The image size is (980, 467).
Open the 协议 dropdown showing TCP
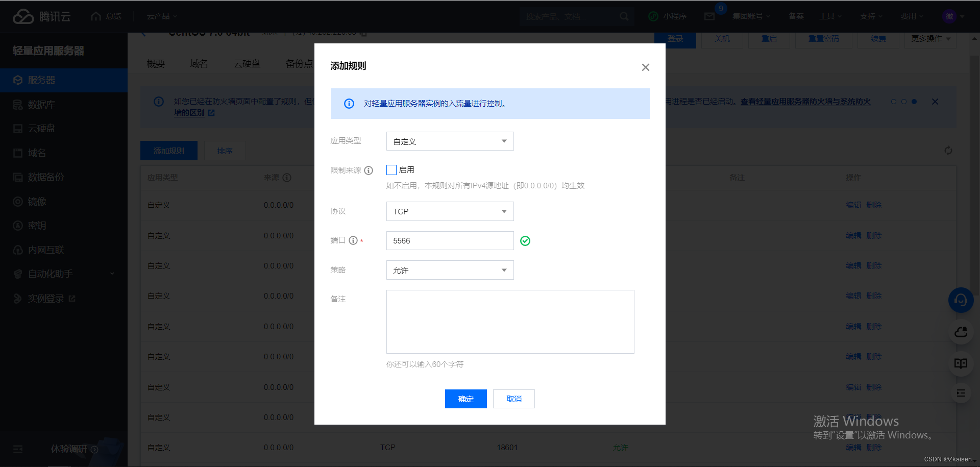point(450,211)
